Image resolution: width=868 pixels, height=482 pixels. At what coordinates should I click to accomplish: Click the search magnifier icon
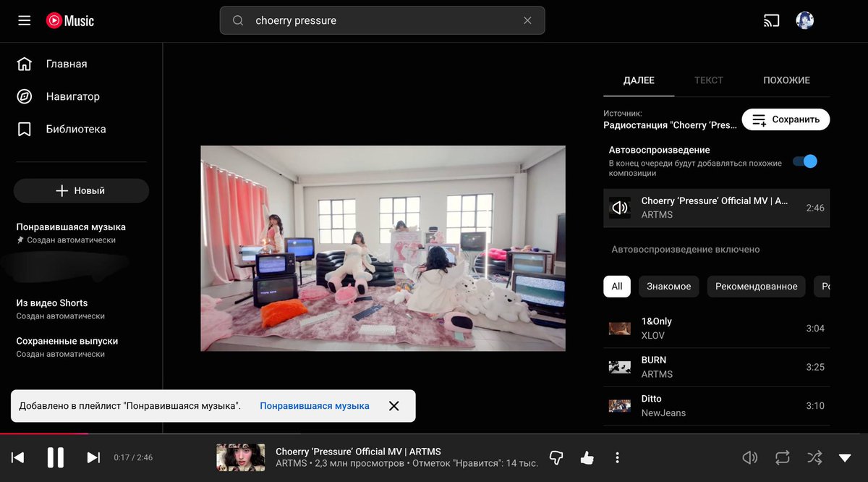click(238, 21)
